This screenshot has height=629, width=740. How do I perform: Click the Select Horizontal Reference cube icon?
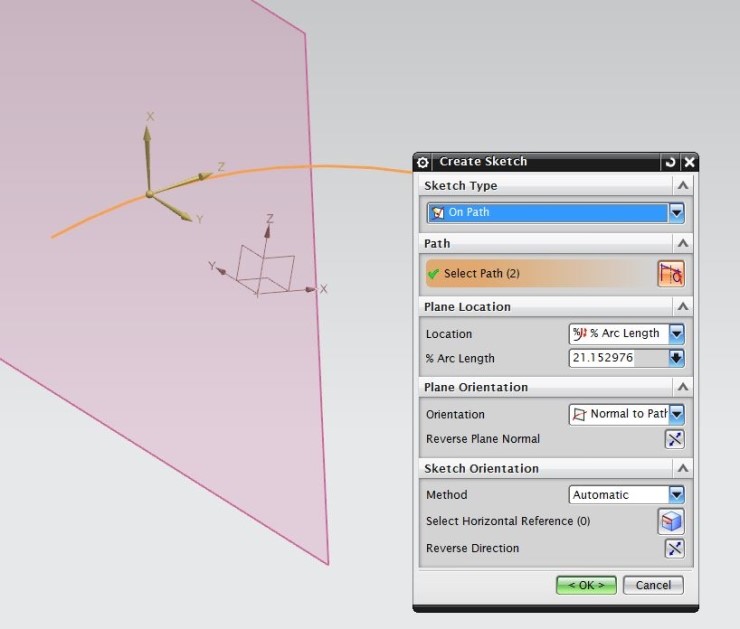(x=671, y=521)
